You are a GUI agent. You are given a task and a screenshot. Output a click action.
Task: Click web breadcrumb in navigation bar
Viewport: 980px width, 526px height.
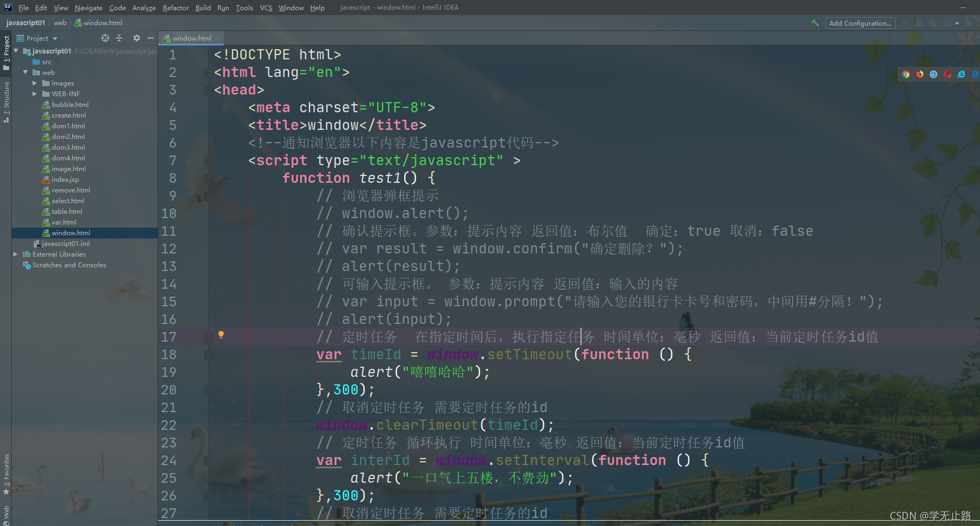tap(60, 22)
